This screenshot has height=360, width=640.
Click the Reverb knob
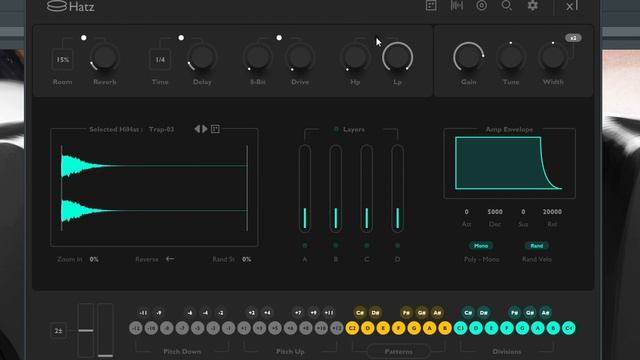tap(104, 57)
